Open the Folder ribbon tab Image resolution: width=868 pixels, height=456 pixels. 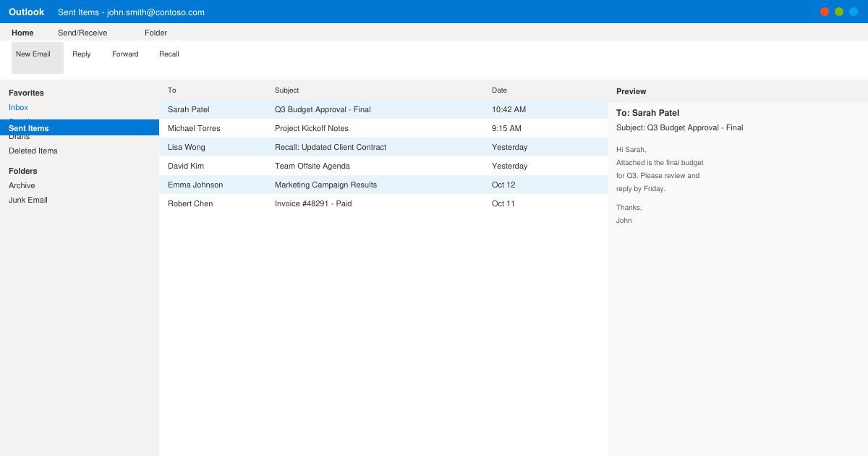(x=156, y=33)
